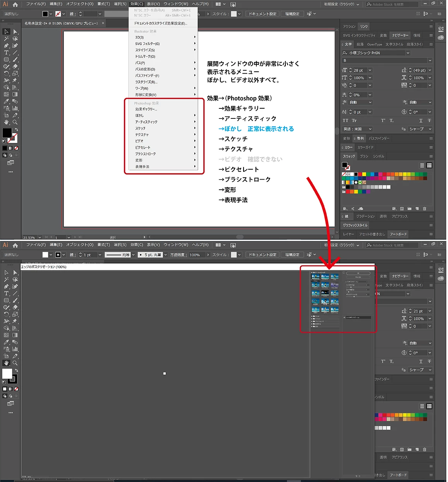Select the Gradient tool in top window

click(15, 94)
